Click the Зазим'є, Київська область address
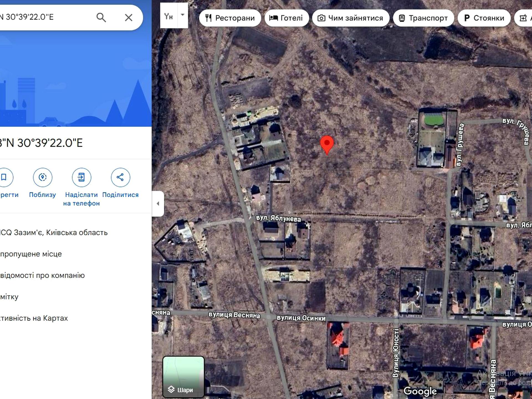The width and height of the screenshot is (532, 399). pyautogui.click(x=54, y=232)
